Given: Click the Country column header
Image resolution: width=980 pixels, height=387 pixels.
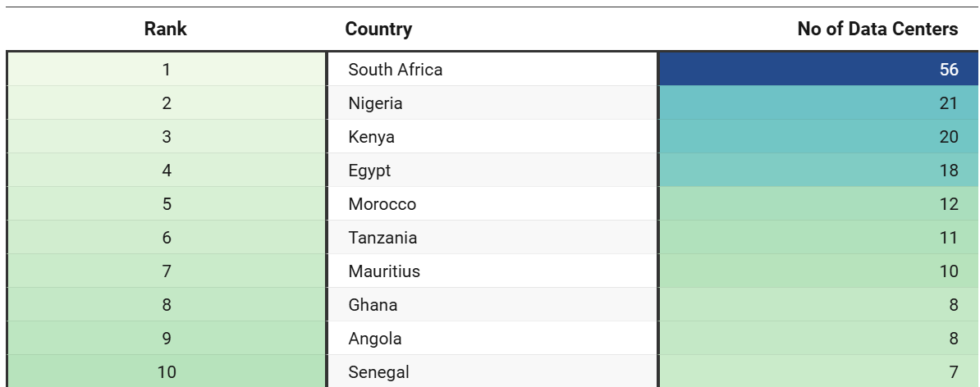Looking at the screenshot, I should [x=378, y=30].
